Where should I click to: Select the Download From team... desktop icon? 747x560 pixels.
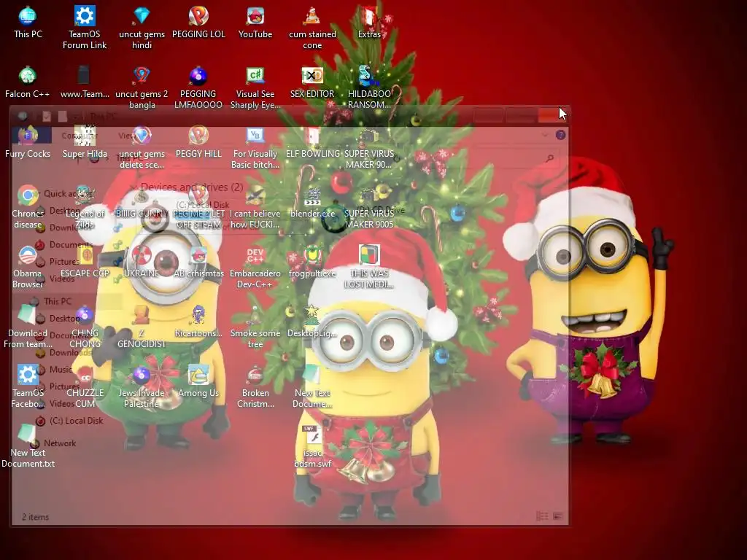28,327
